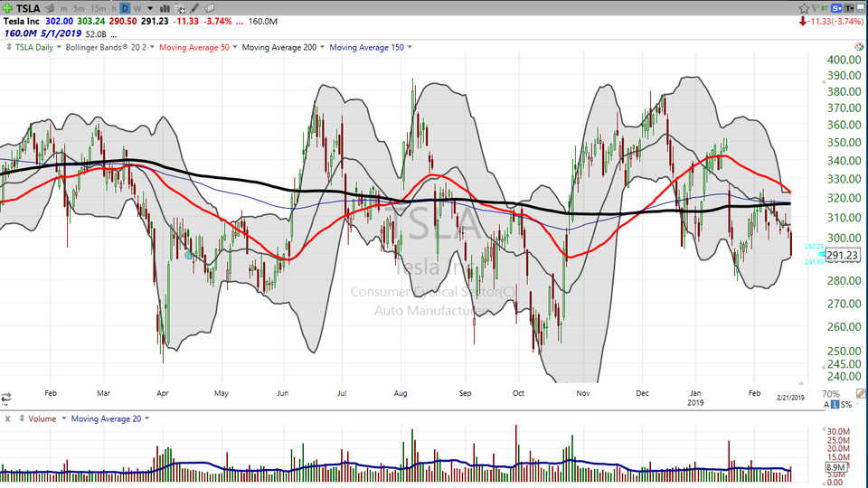The height and width of the screenshot is (488, 868).
Task: Click the save layout floppy icon
Action: 861,8
